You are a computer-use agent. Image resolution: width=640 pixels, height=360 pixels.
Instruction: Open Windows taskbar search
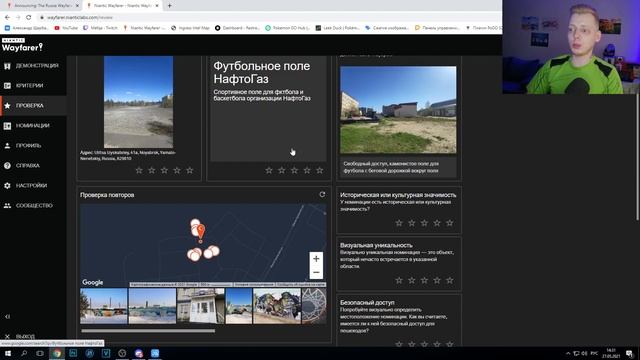pos(24,353)
